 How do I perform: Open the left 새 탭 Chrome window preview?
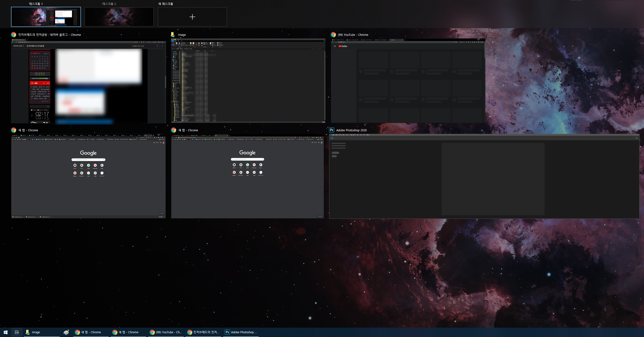(x=88, y=176)
